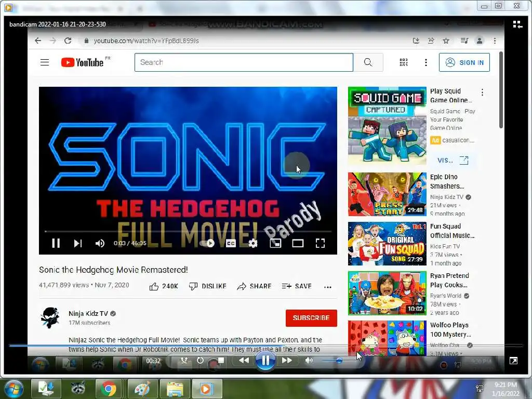Viewport: 532px width, 399px height.
Task: Toggle repeat in Media Player controls
Action: tap(200, 361)
